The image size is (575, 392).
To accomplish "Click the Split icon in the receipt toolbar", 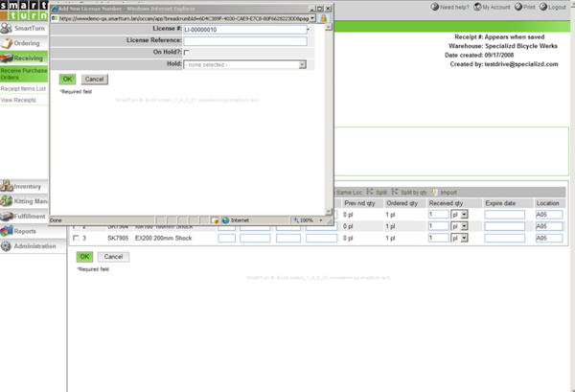I will 370,192.
